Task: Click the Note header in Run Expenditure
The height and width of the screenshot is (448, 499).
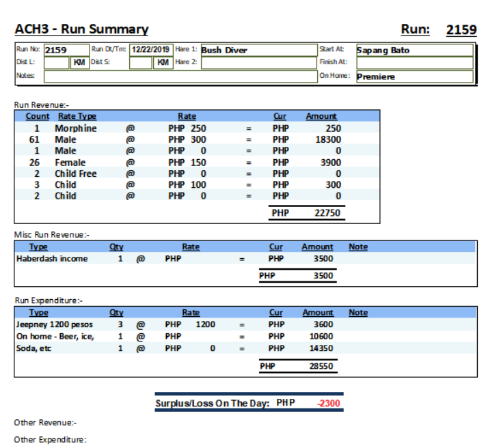Action: [358, 313]
